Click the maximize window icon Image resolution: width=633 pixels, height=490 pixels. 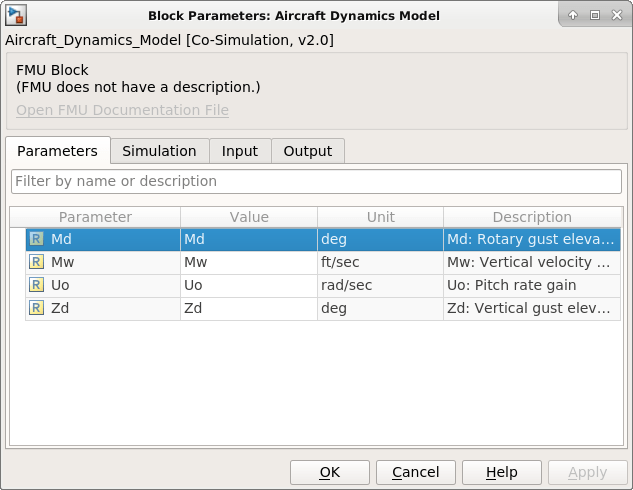pos(594,15)
